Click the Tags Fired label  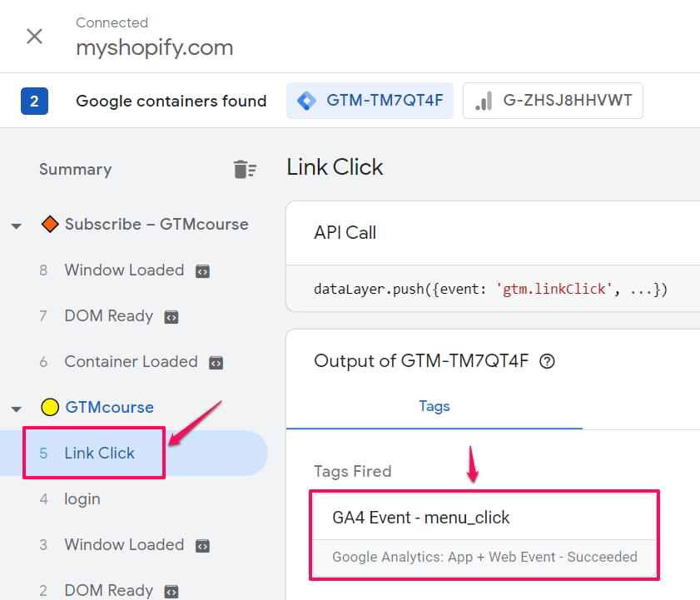click(x=353, y=471)
